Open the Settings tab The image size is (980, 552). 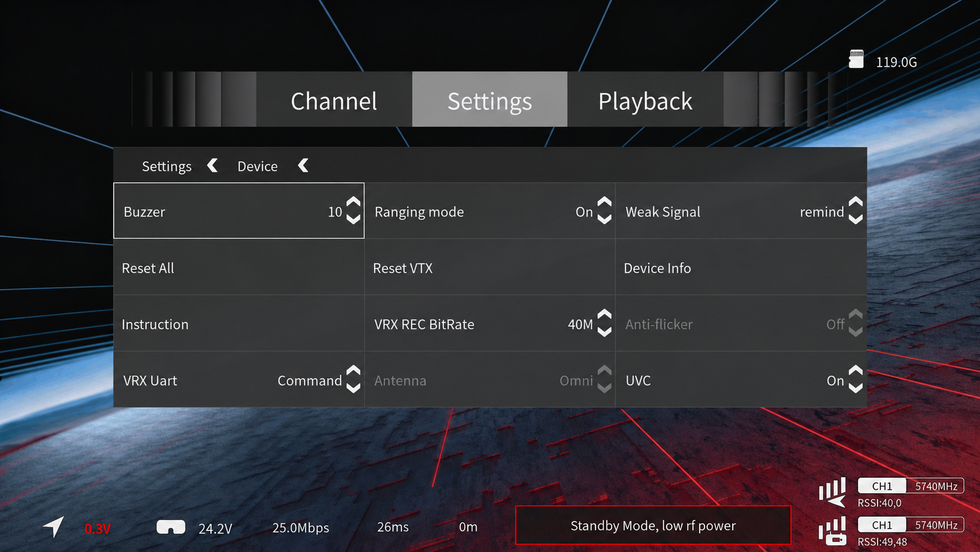point(489,100)
